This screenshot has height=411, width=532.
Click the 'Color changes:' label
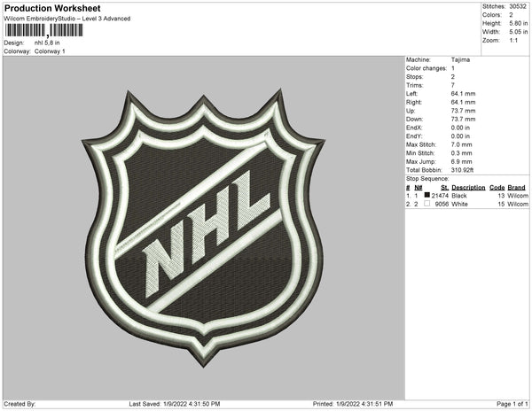426,68
